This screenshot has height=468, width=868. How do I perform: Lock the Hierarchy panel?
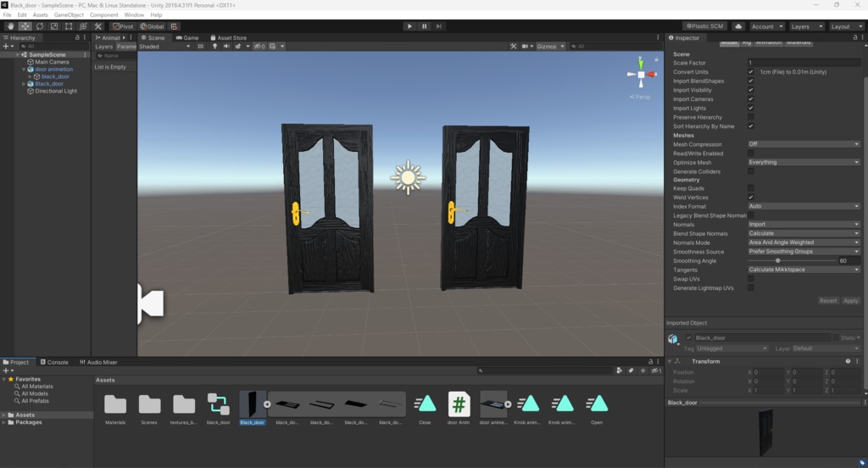[x=77, y=37]
